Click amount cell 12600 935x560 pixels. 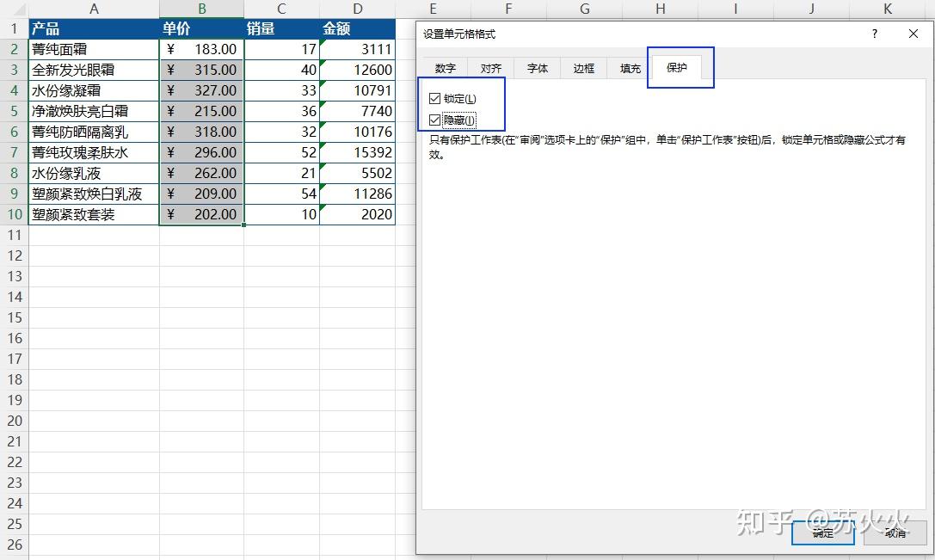(357, 70)
